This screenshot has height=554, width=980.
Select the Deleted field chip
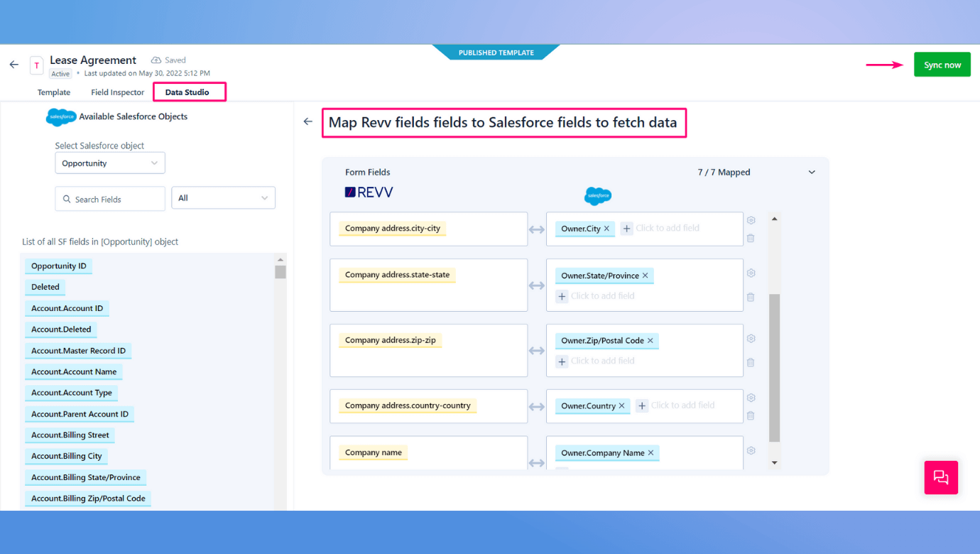[45, 288]
